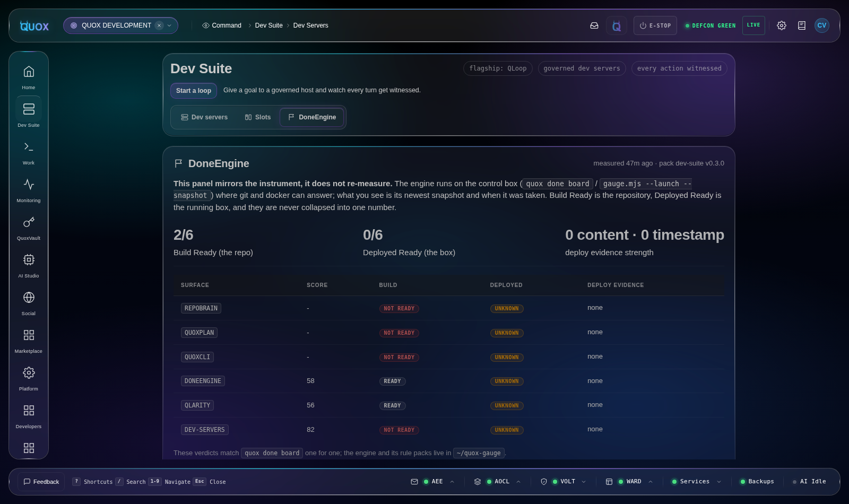849x504 pixels.
Task: Open Marketplace in the sidebar
Action: 29,341
